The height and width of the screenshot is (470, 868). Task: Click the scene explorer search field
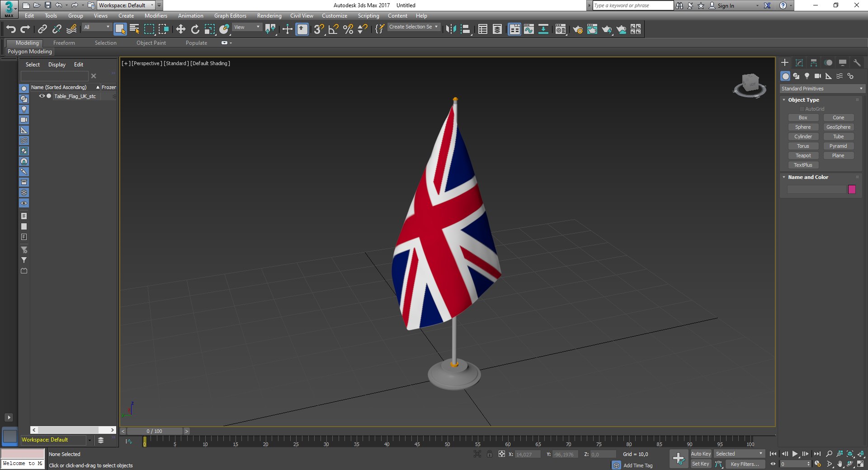55,76
